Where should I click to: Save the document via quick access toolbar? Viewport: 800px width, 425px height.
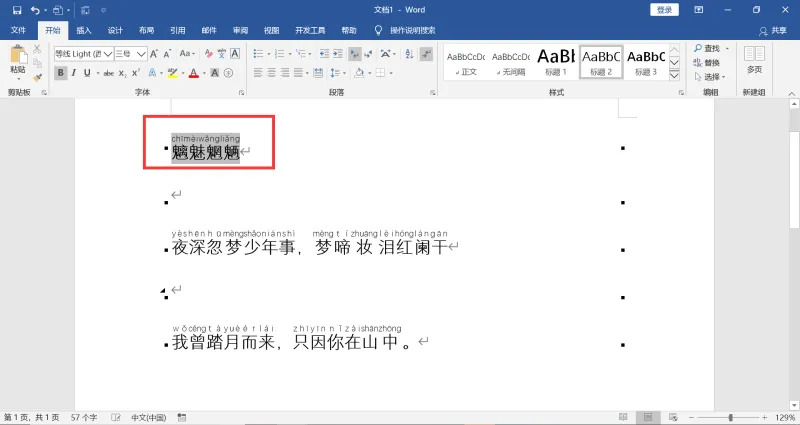pyautogui.click(x=17, y=10)
